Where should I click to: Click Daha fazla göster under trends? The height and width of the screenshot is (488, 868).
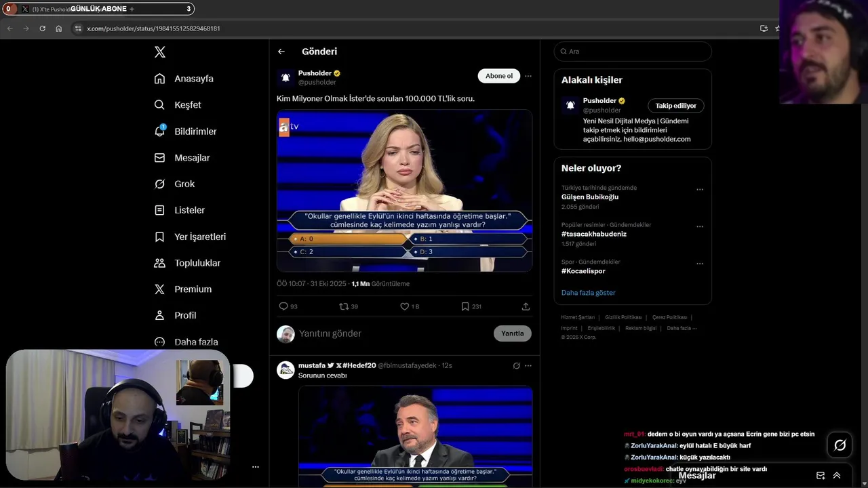click(589, 293)
